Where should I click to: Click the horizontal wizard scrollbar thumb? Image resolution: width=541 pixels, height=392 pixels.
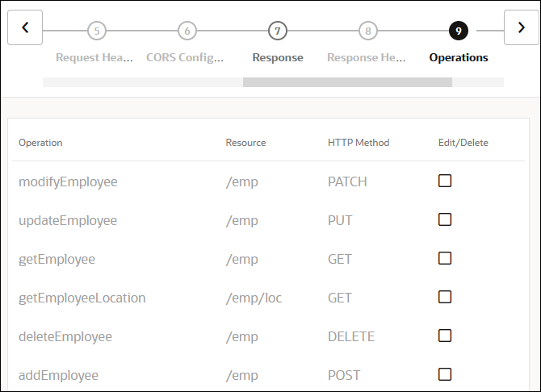tap(347, 82)
